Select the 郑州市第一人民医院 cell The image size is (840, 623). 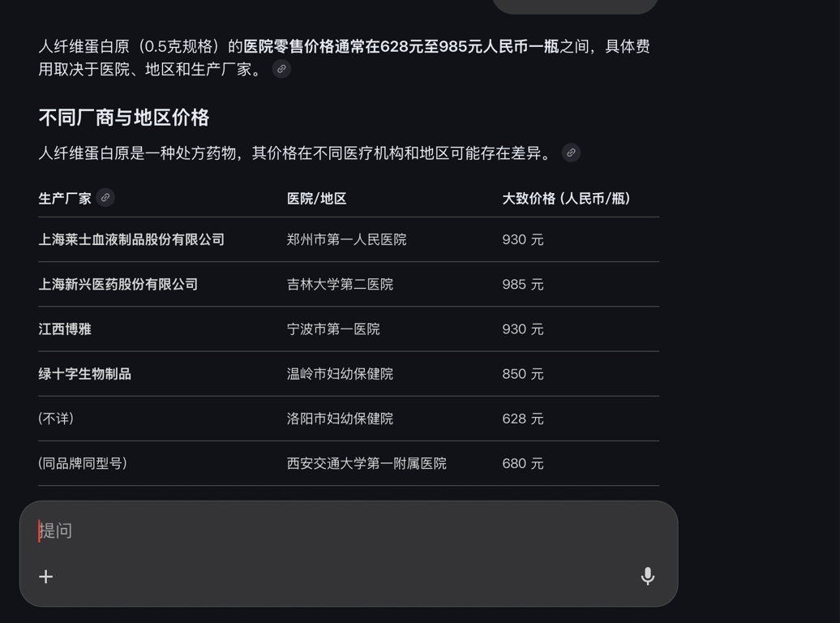pyautogui.click(x=346, y=239)
